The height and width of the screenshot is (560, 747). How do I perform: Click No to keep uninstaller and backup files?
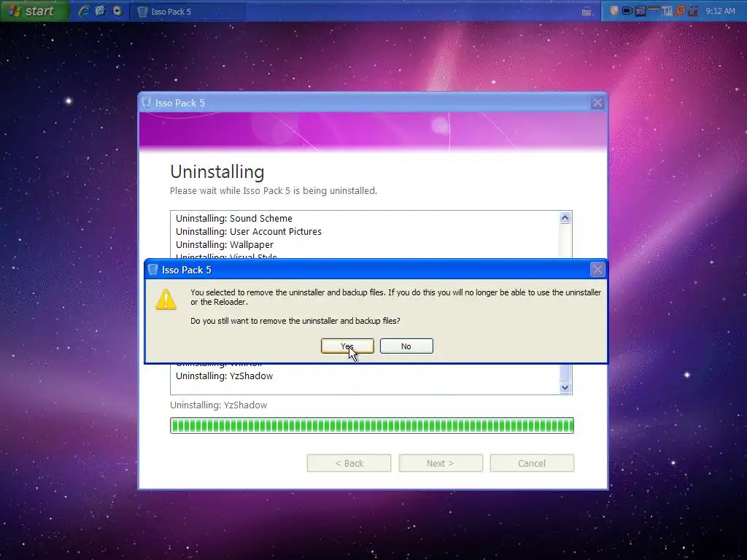(406, 346)
